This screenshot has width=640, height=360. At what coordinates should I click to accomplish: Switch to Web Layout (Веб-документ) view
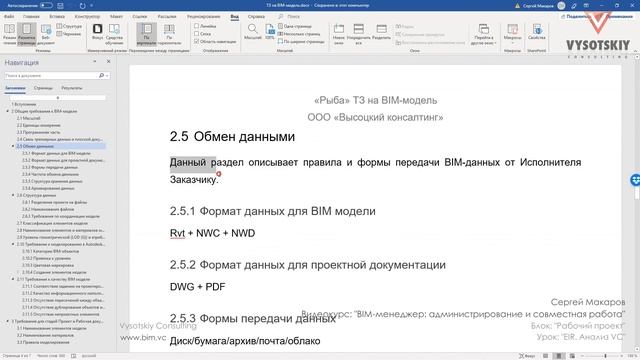pyautogui.click(x=45, y=33)
